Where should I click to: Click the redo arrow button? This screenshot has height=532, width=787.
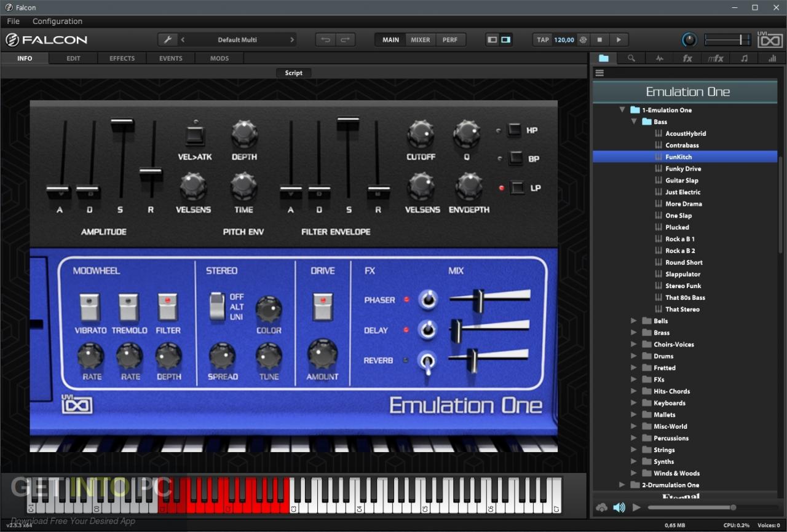(x=345, y=40)
